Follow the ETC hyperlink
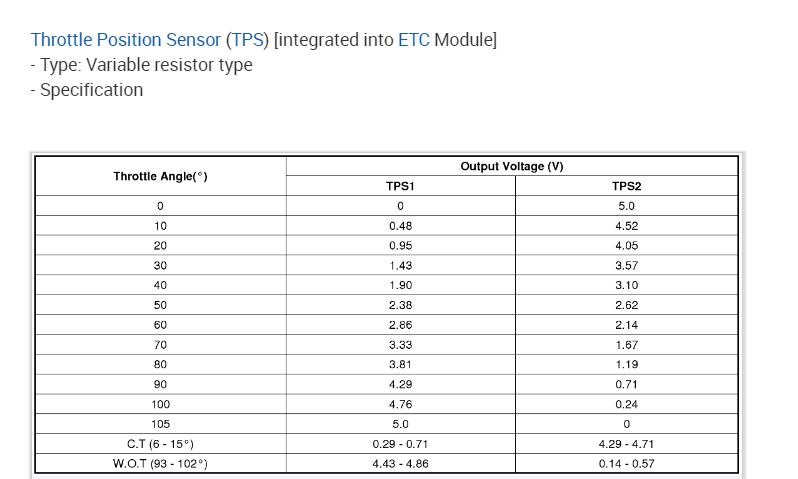The image size is (798, 479). tap(413, 40)
